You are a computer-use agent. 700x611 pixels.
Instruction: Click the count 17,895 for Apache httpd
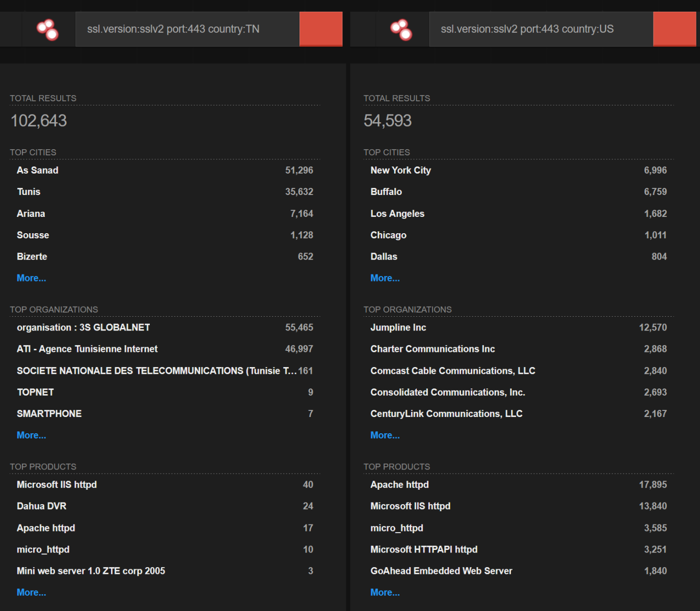point(653,485)
